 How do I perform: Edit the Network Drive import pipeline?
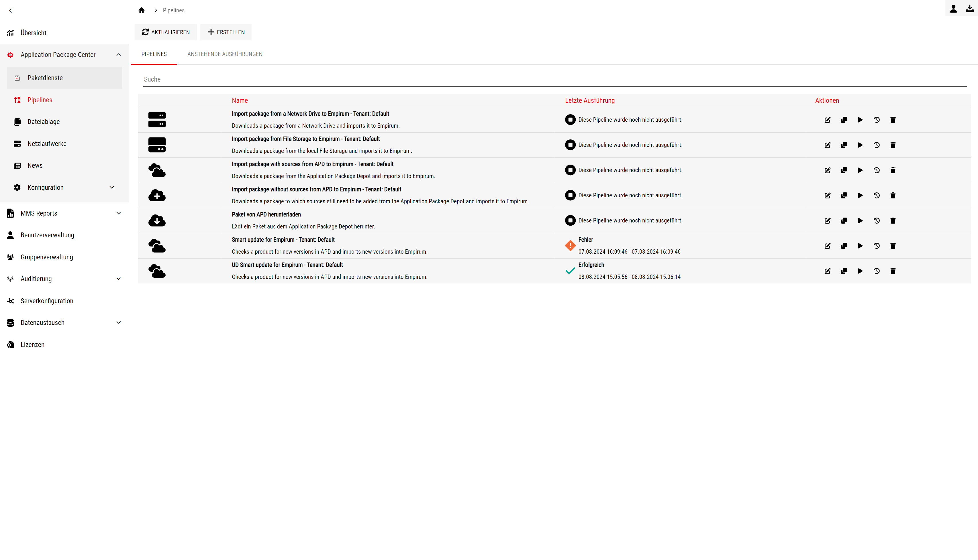[827, 120]
